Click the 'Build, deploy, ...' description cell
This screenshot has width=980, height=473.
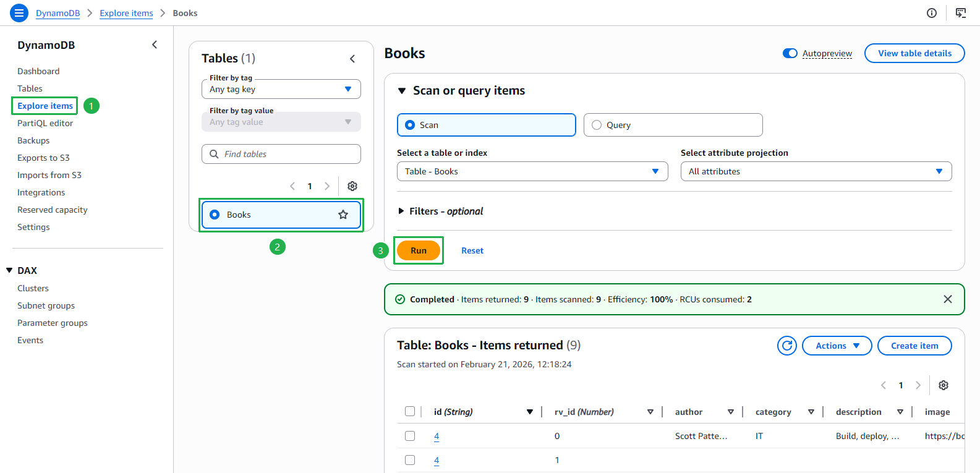tap(867, 436)
